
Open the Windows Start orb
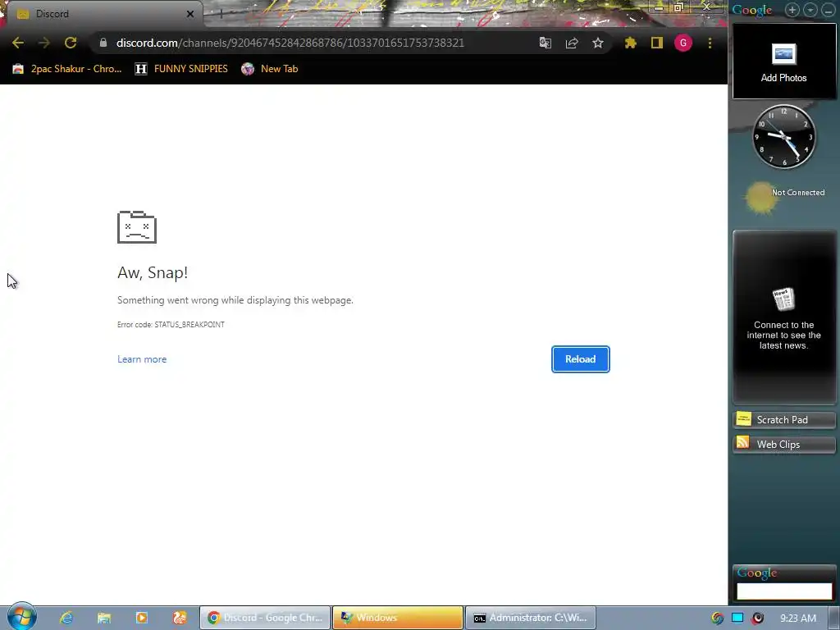coord(21,617)
